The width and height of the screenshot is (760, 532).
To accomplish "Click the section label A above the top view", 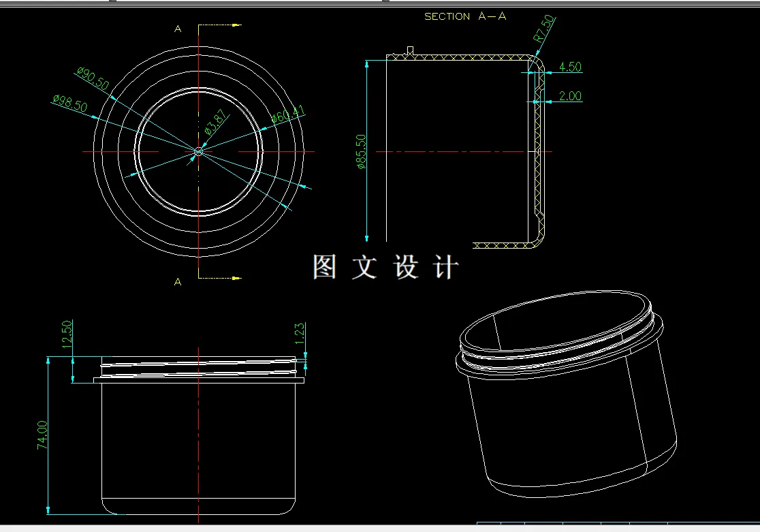I will (x=178, y=29).
